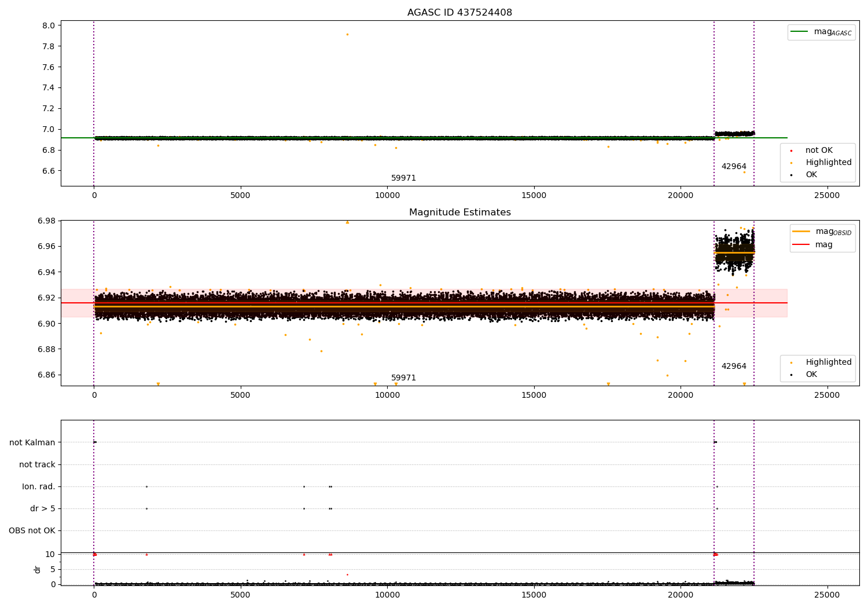
Task: Click the '6.96' y-axis tick label
Action: pyautogui.click(x=46, y=247)
